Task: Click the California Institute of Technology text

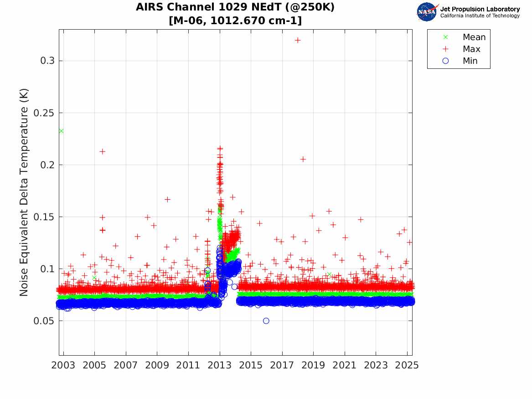Action: click(x=480, y=16)
